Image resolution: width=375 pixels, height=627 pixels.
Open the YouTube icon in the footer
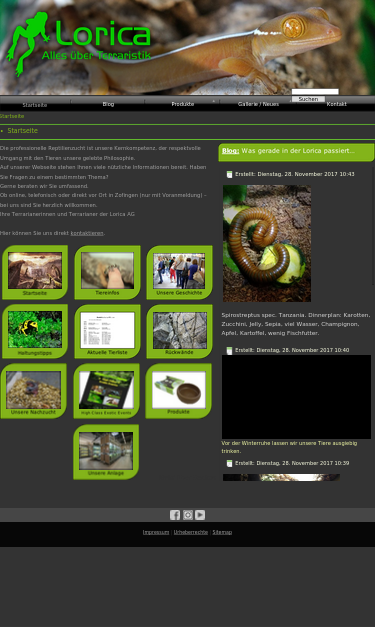pos(200,515)
